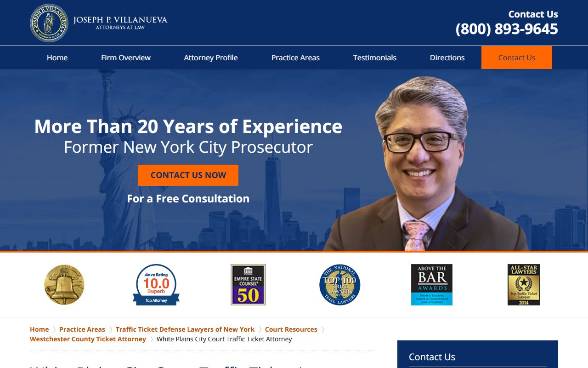This screenshot has width=588, height=368.
Task: Click the National Top 100 Trial Lawyers seal
Action: (340, 285)
